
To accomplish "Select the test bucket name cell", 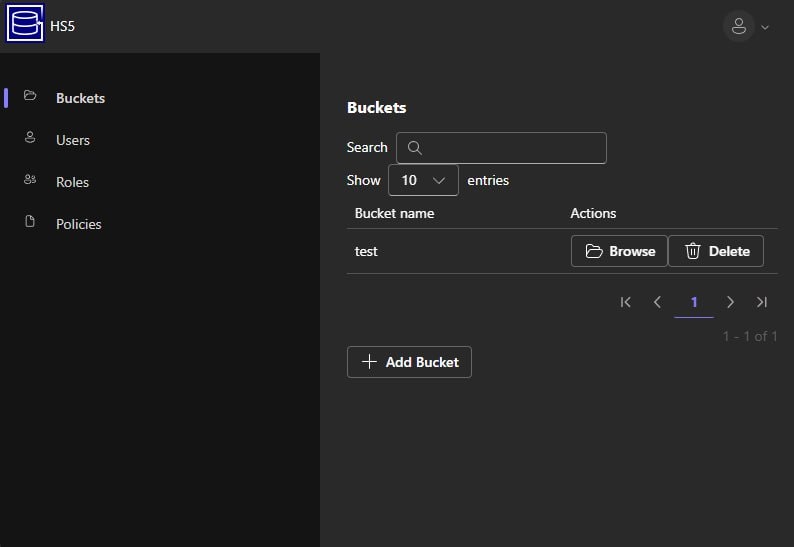I will (x=366, y=252).
